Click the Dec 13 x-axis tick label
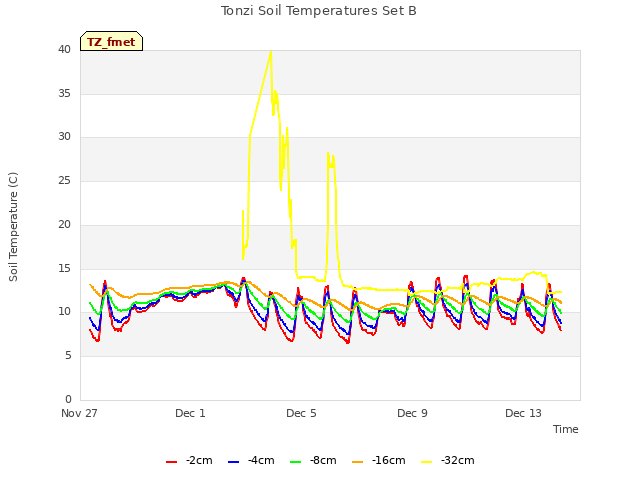The image size is (640, 480). coord(523,413)
